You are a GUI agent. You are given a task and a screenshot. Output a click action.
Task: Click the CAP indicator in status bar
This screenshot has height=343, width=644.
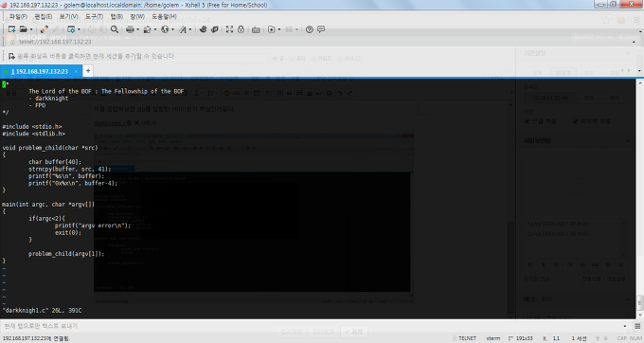tap(621, 338)
